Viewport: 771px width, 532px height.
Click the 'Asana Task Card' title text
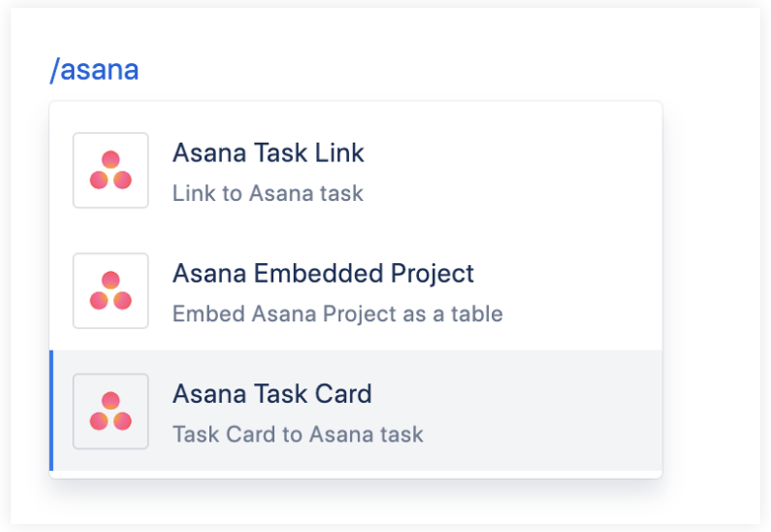click(x=272, y=394)
